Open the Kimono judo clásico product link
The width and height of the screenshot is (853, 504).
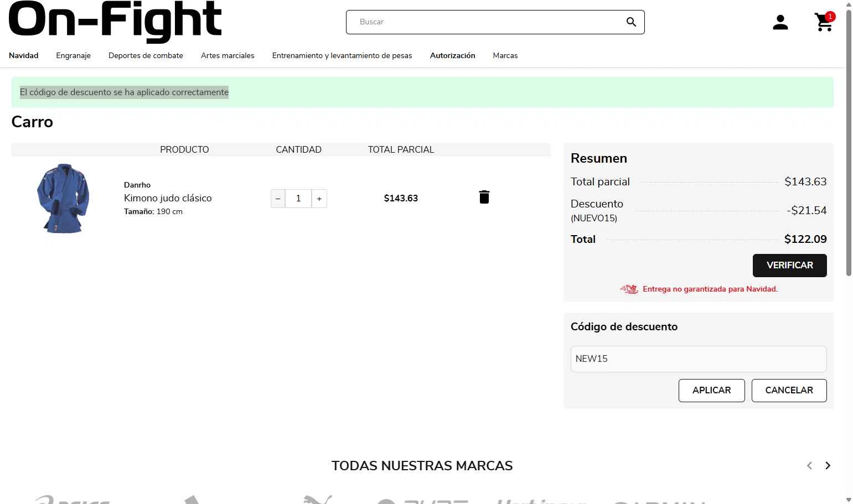(x=168, y=198)
